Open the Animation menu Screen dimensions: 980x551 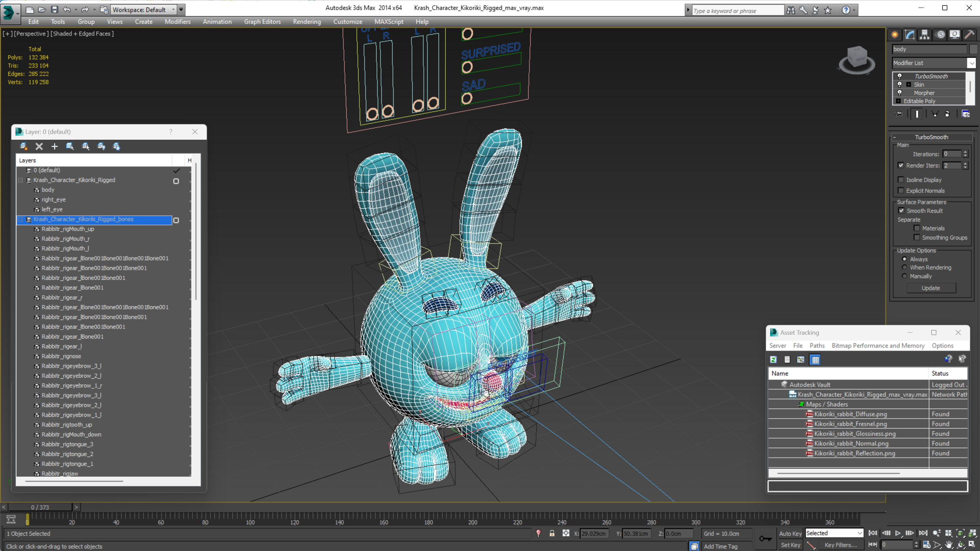217,22
